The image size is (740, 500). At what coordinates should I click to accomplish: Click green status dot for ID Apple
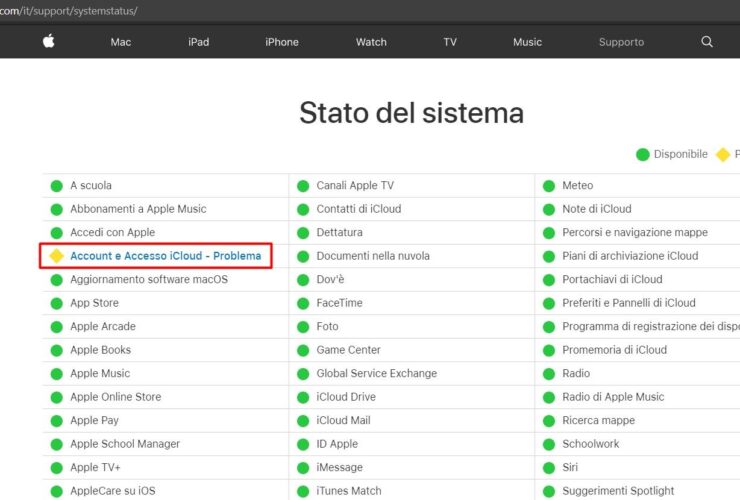(303, 444)
